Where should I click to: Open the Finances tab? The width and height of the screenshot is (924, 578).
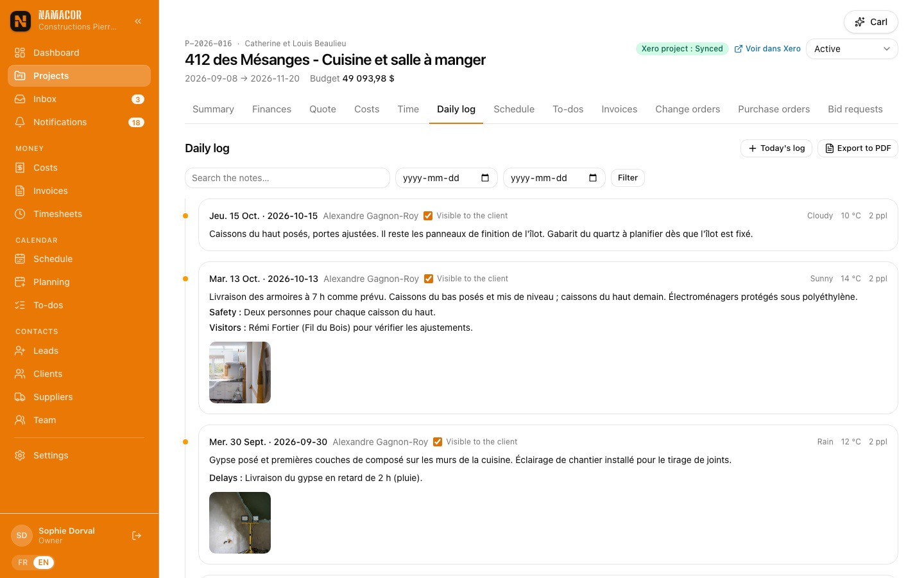(271, 109)
